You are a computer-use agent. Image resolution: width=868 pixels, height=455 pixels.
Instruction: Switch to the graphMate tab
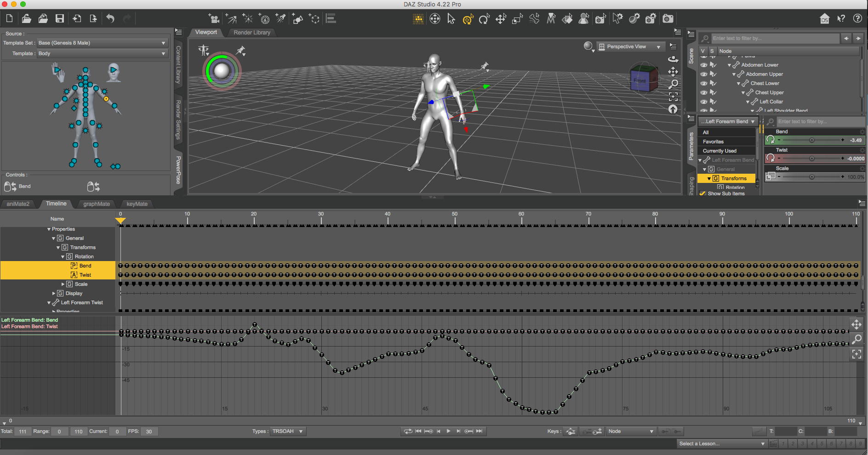click(97, 204)
